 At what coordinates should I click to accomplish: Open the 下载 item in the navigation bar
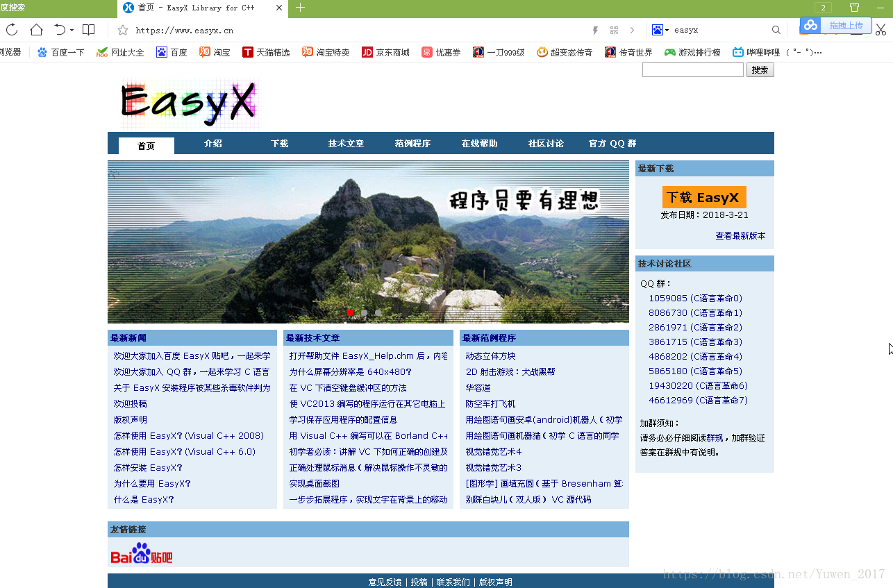pyautogui.click(x=279, y=144)
